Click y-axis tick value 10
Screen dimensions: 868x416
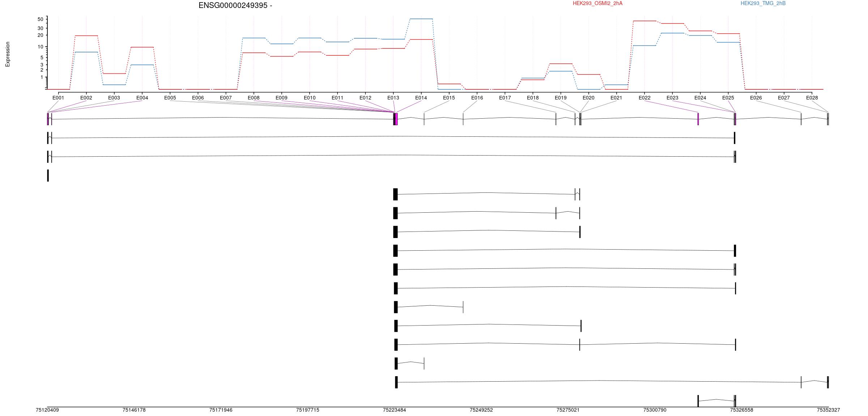[x=40, y=47]
